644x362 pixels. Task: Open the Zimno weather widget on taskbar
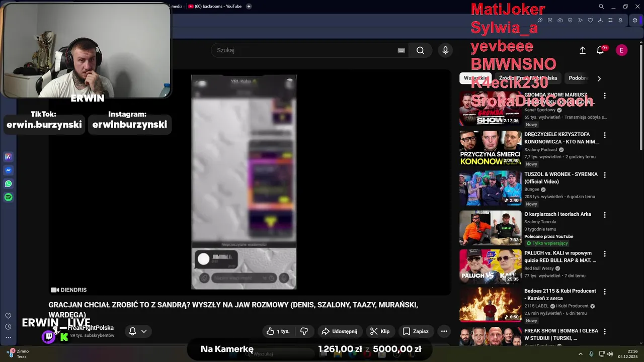pos(18,354)
